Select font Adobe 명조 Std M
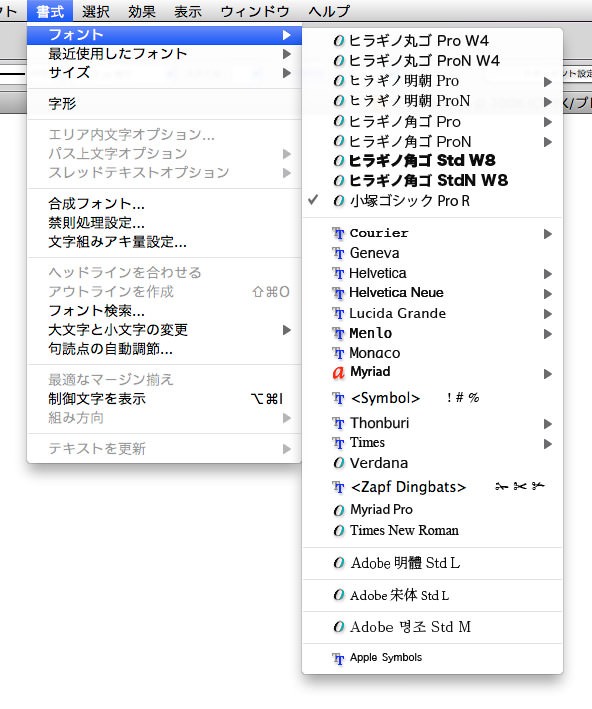This screenshot has width=592, height=709. point(432,627)
